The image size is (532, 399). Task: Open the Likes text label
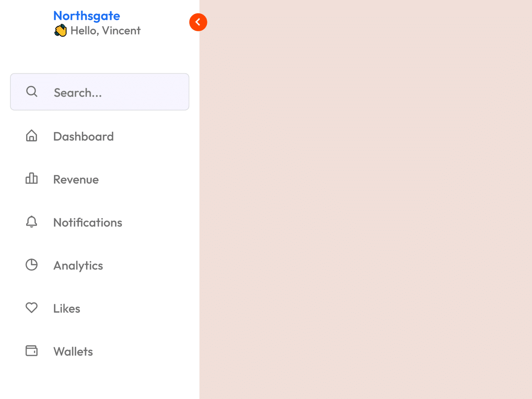click(66, 308)
